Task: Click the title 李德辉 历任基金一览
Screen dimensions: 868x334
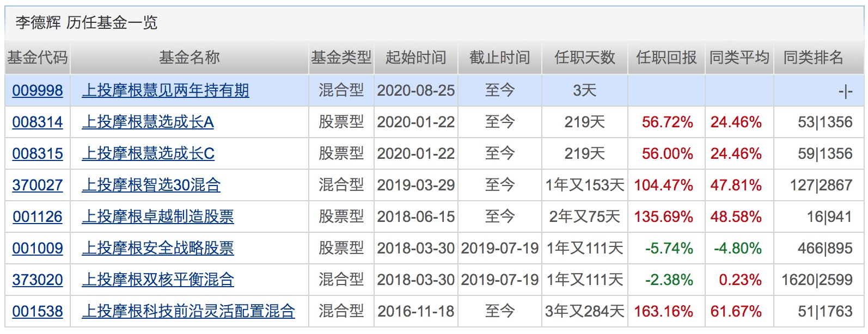Action: 87,22
